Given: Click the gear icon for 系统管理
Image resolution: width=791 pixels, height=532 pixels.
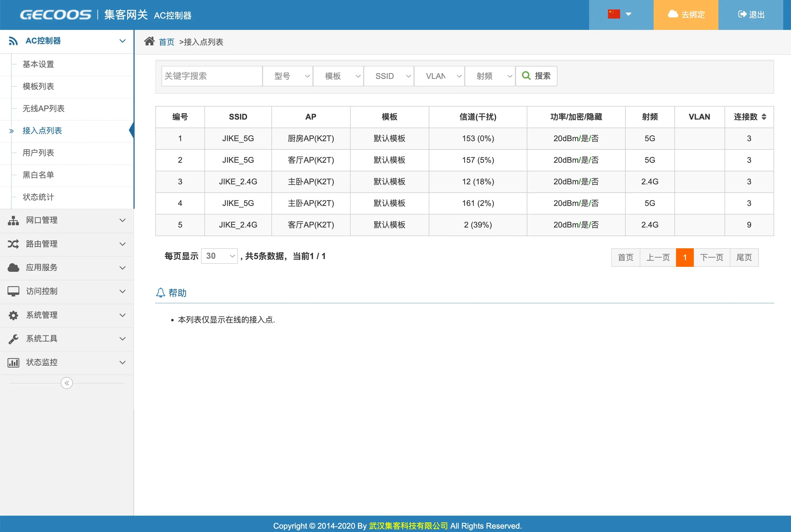Looking at the screenshot, I should coord(13,315).
